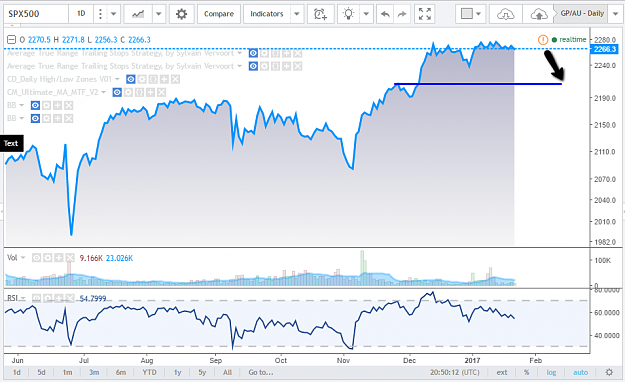This screenshot has width=625, height=382.
Task: Expand the Indicators dropdown arrow
Action: (297, 14)
